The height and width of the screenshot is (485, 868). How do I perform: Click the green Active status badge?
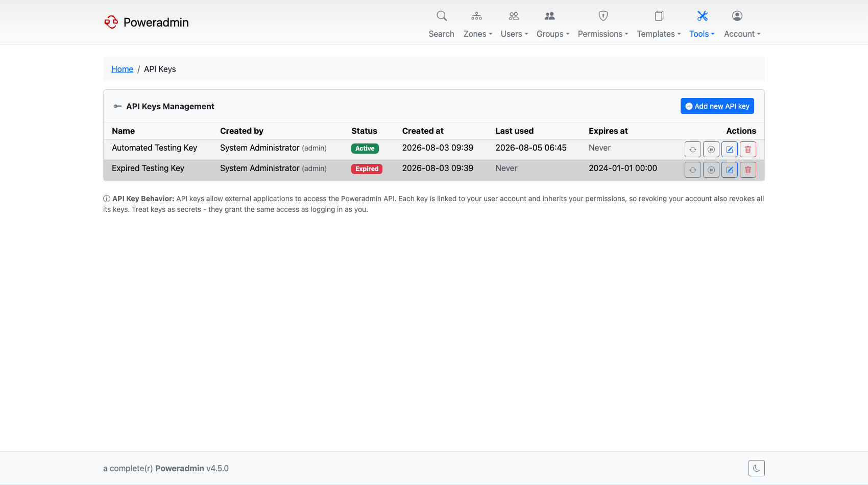pyautogui.click(x=365, y=149)
